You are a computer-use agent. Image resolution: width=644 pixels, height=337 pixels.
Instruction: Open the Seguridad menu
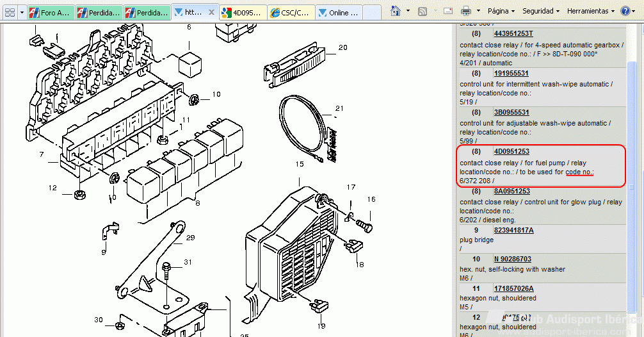(x=541, y=11)
